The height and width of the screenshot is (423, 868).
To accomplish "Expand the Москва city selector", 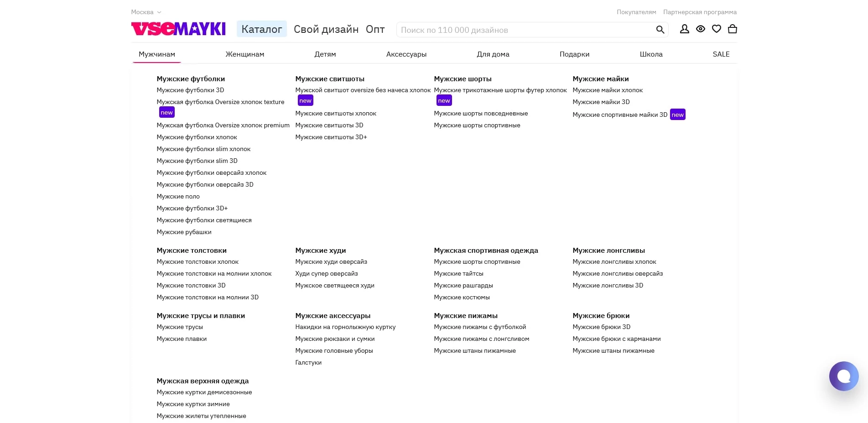I will (146, 12).
